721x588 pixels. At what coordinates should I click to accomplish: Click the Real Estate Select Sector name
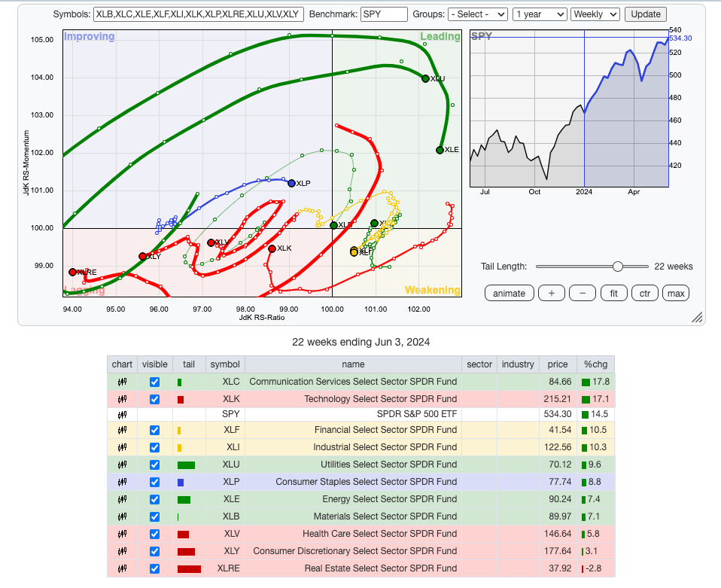click(381, 568)
